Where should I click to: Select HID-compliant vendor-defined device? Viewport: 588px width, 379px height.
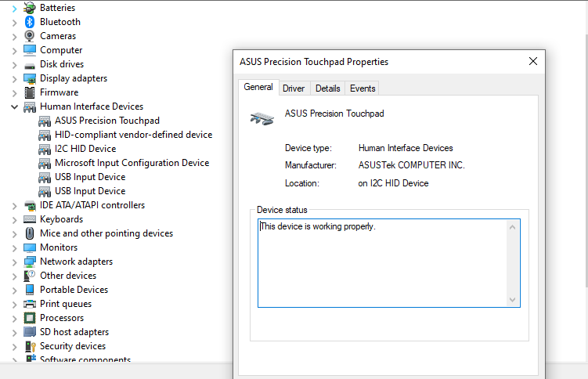tap(134, 135)
